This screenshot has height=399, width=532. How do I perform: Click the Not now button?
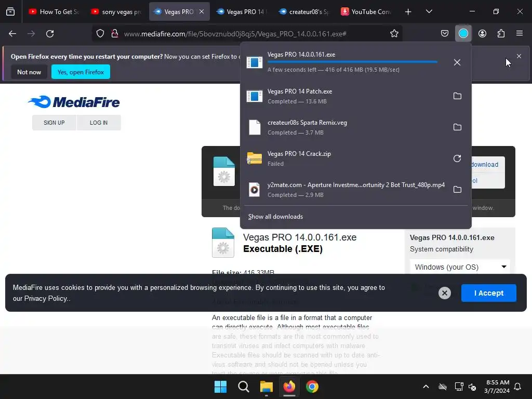pyautogui.click(x=29, y=72)
